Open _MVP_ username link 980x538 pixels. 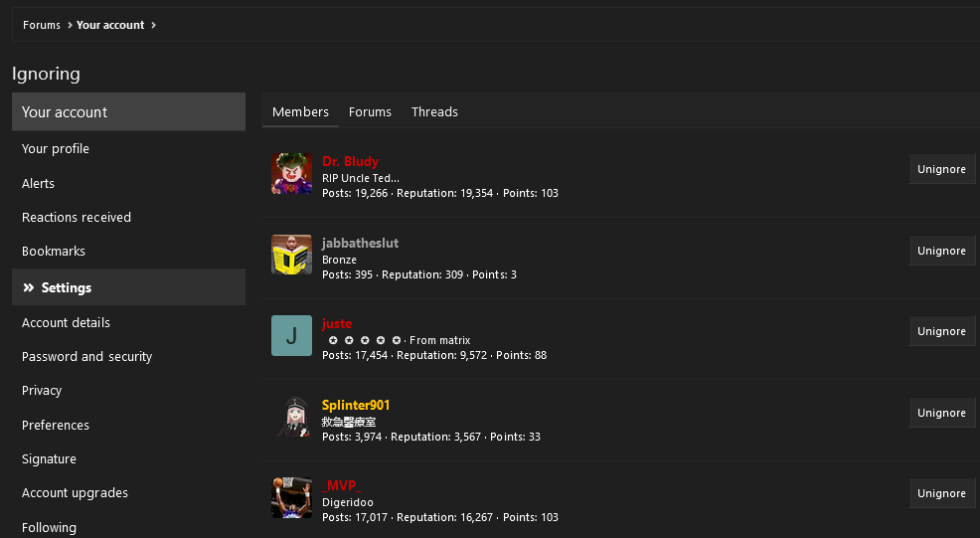(x=341, y=485)
